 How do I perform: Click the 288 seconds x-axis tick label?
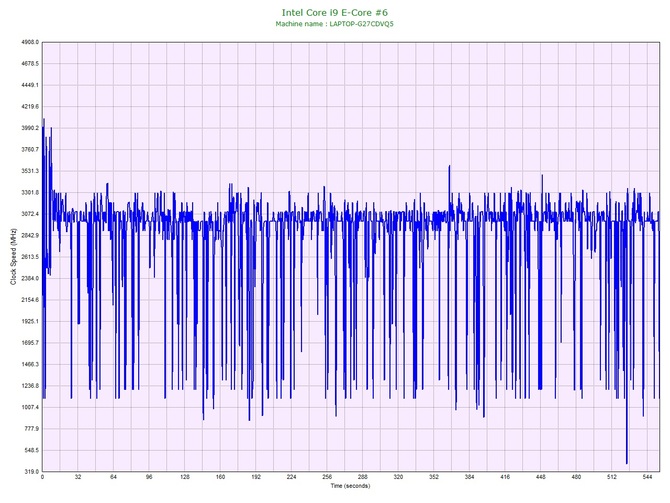point(363,477)
